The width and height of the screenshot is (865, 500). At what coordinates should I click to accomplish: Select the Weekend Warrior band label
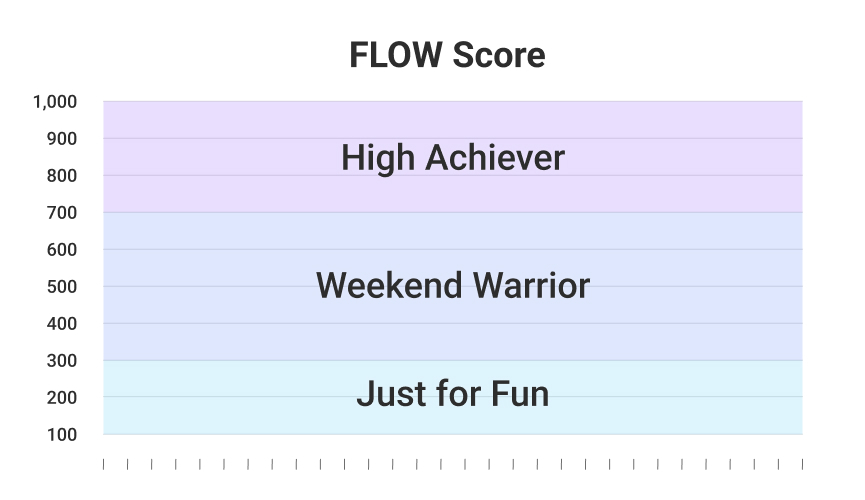tap(453, 286)
